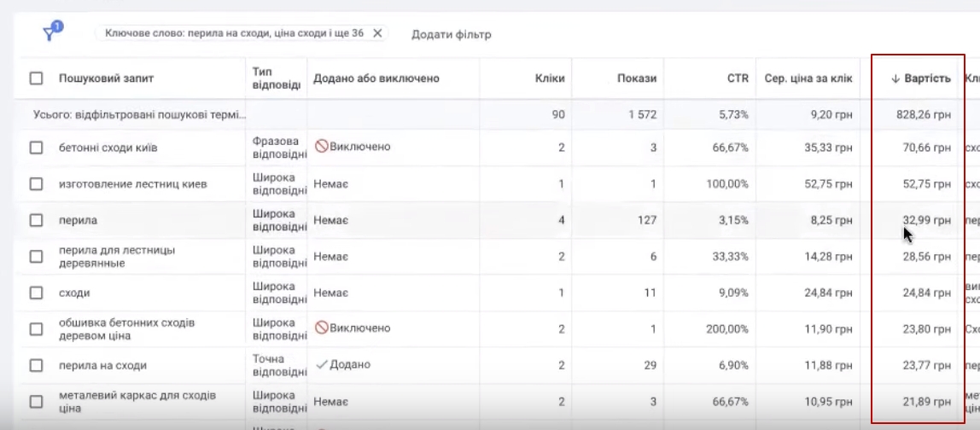Click the 70,66 грн cost cell

927,148
